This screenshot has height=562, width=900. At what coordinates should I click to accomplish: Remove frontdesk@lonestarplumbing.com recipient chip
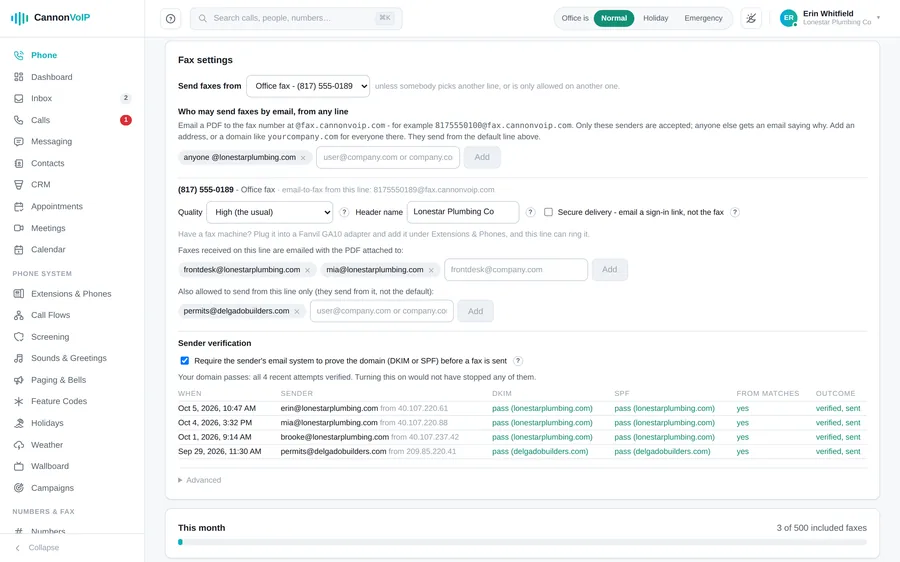tap(308, 270)
